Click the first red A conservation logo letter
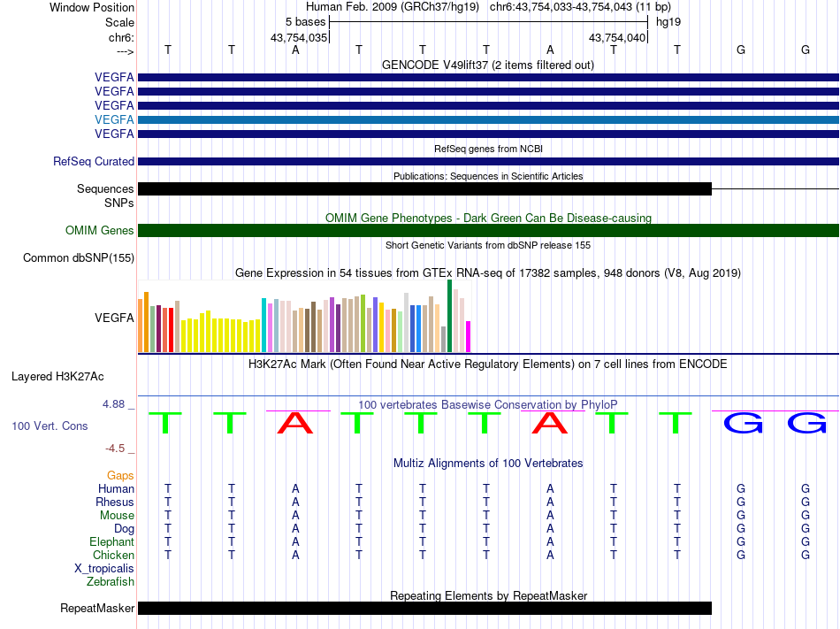The width and height of the screenshot is (840, 629). (x=295, y=423)
